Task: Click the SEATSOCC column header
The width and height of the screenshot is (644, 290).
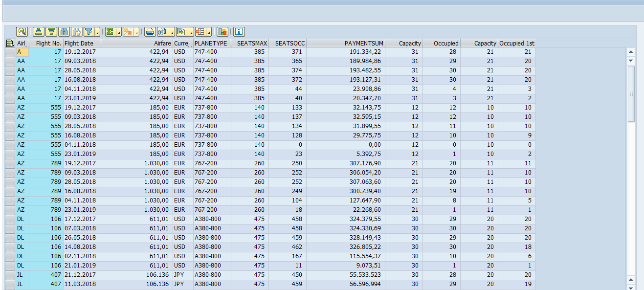Action: click(288, 44)
